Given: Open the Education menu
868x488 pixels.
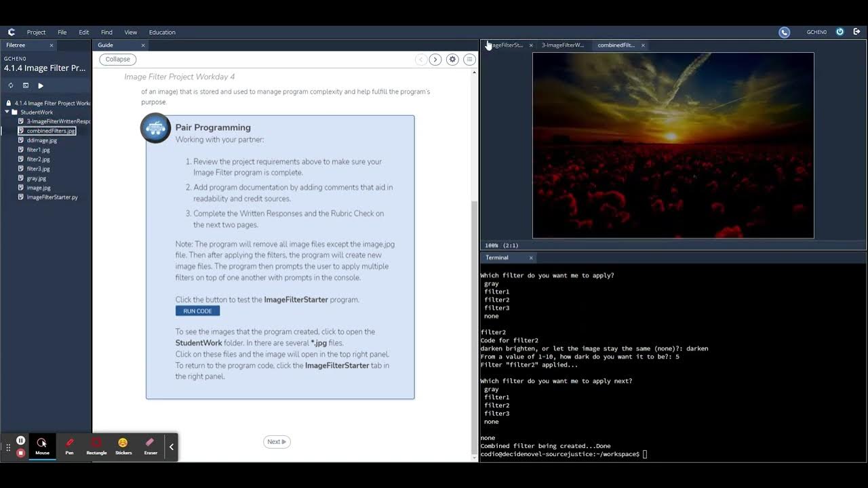Looking at the screenshot, I should click(162, 32).
